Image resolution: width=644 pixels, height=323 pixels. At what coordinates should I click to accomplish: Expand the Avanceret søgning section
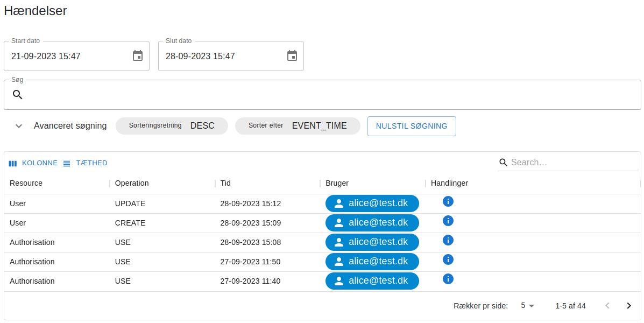(19, 126)
